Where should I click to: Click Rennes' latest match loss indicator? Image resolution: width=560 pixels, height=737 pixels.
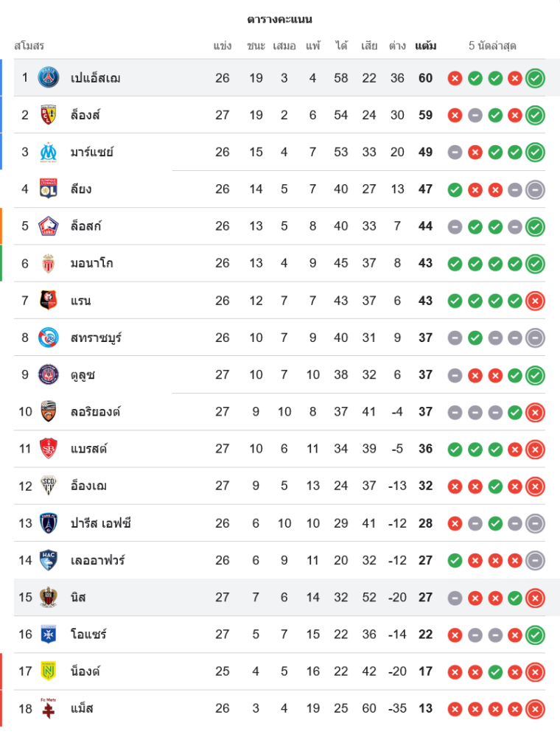536,301
